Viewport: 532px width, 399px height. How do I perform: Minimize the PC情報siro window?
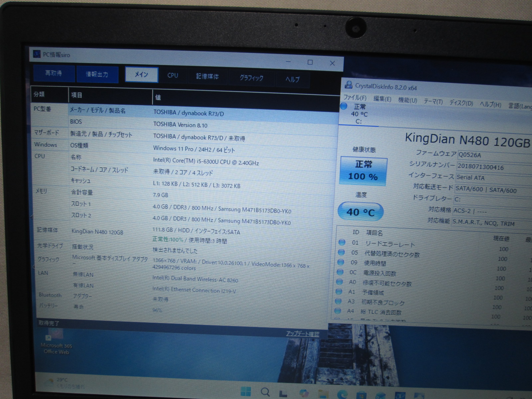click(x=288, y=62)
